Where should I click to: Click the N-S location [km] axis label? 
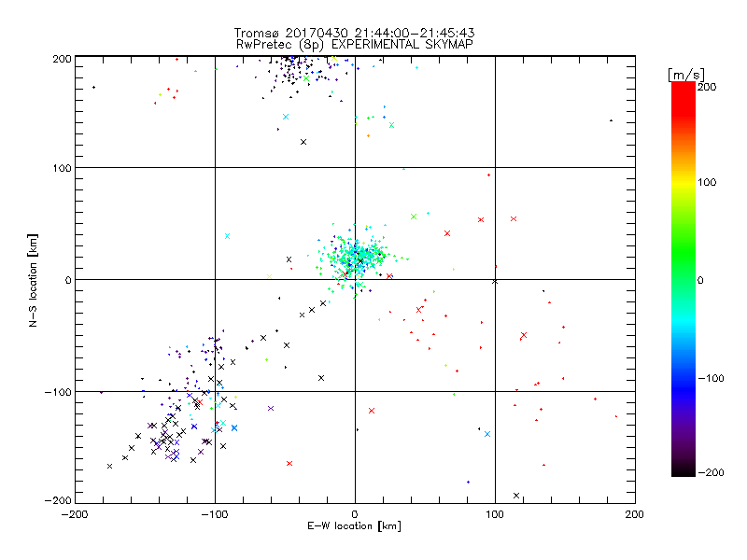pos(33,280)
